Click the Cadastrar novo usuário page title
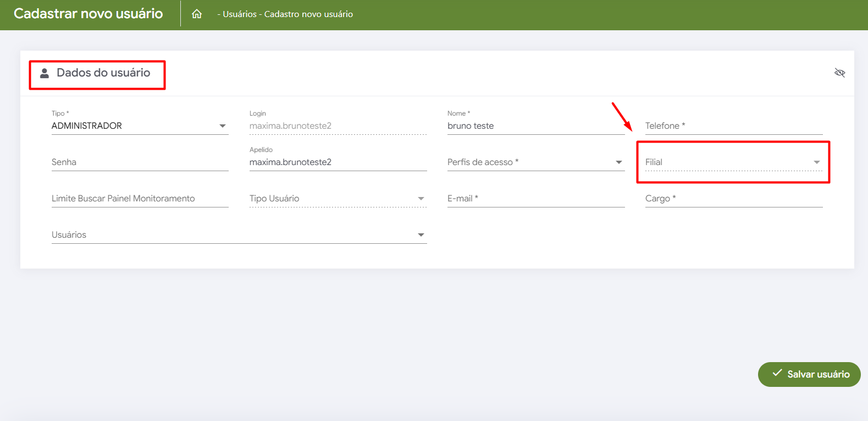This screenshot has width=868, height=421. [89, 14]
